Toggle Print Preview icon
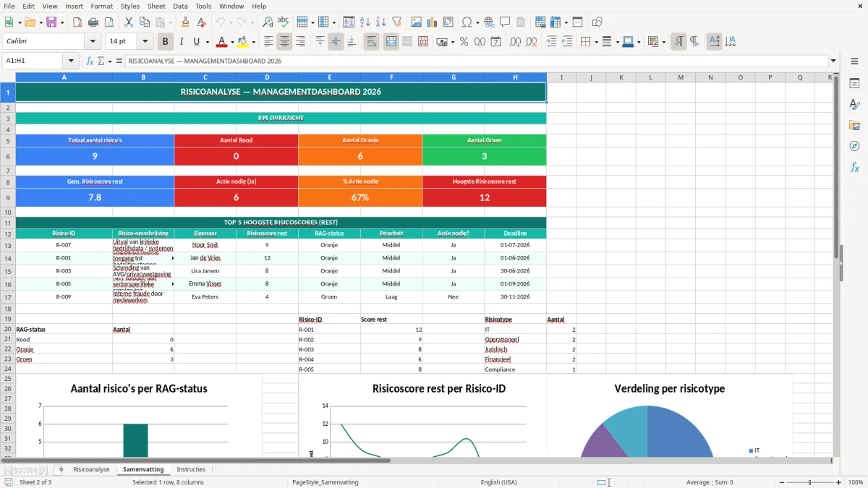The width and height of the screenshot is (868, 488). point(109,22)
